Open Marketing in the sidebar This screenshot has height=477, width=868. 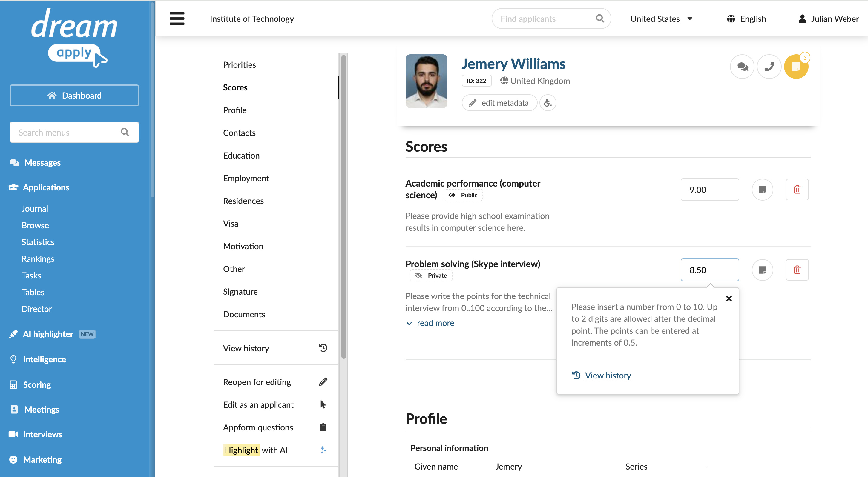[42, 459]
